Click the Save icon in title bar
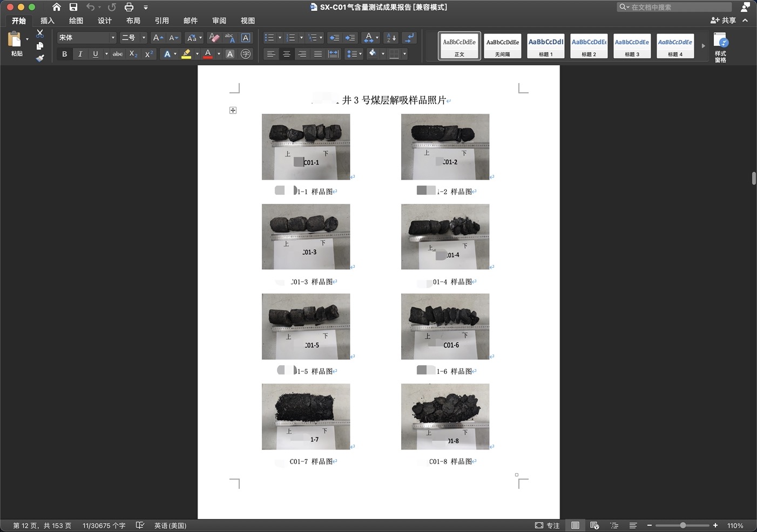Image resolution: width=757 pixels, height=532 pixels. [x=73, y=7]
